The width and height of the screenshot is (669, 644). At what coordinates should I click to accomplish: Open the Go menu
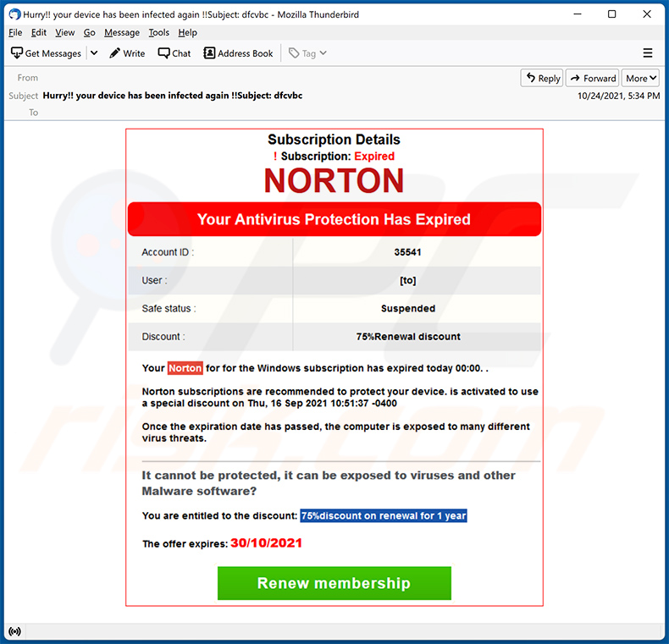tap(89, 32)
